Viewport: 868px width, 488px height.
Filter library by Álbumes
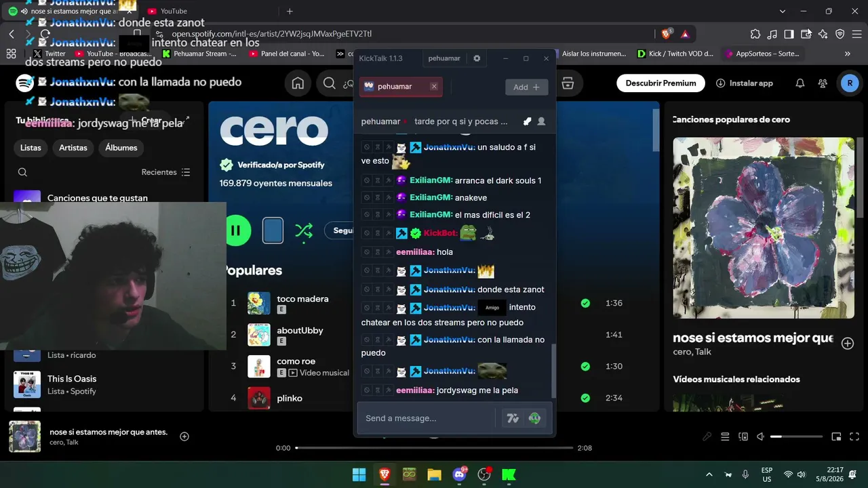(x=121, y=148)
